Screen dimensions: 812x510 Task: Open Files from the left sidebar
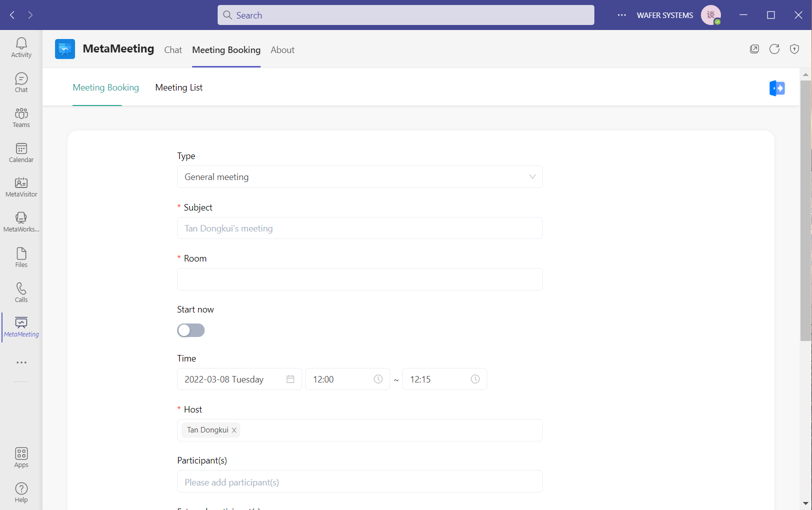[21, 258]
